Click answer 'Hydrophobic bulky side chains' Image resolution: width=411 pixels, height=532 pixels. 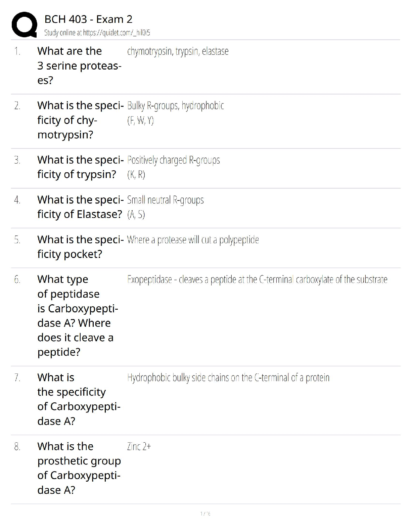pos(228,378)
